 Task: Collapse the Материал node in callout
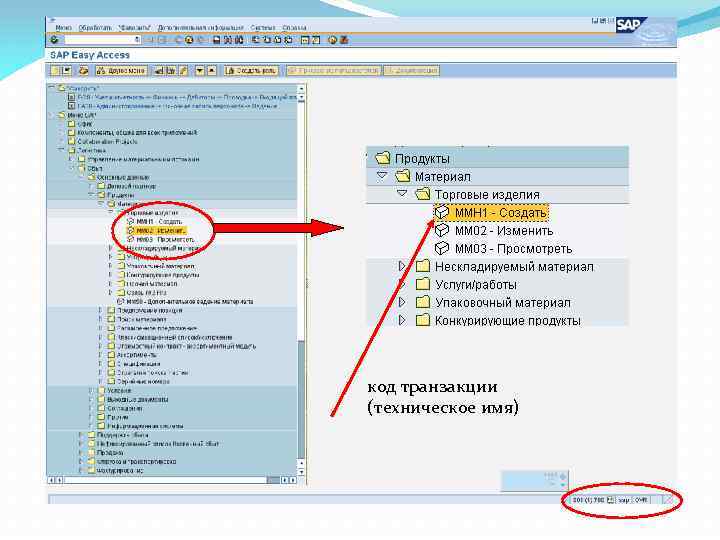point(382,176)
